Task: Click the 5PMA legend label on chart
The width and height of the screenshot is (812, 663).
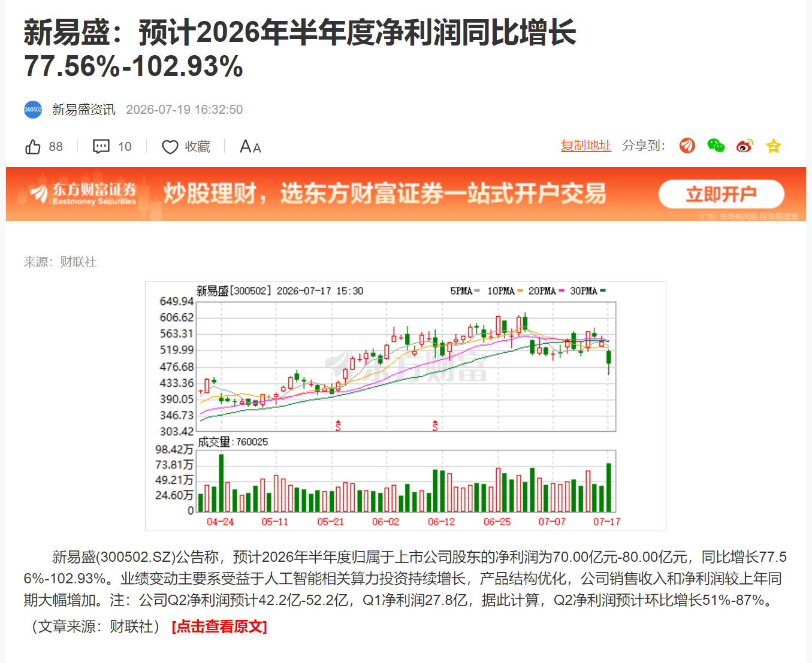Action: tap(461, 291)
